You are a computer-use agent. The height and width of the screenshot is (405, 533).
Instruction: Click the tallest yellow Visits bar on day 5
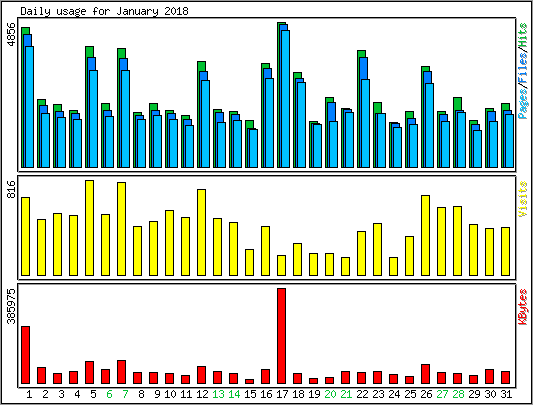(x=89, y=228)
